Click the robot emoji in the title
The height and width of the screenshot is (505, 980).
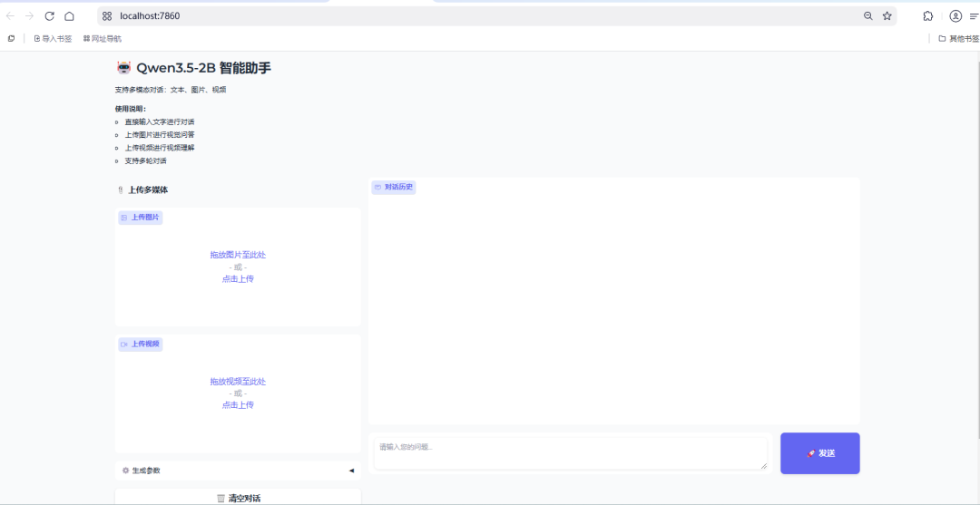point(123,68)
